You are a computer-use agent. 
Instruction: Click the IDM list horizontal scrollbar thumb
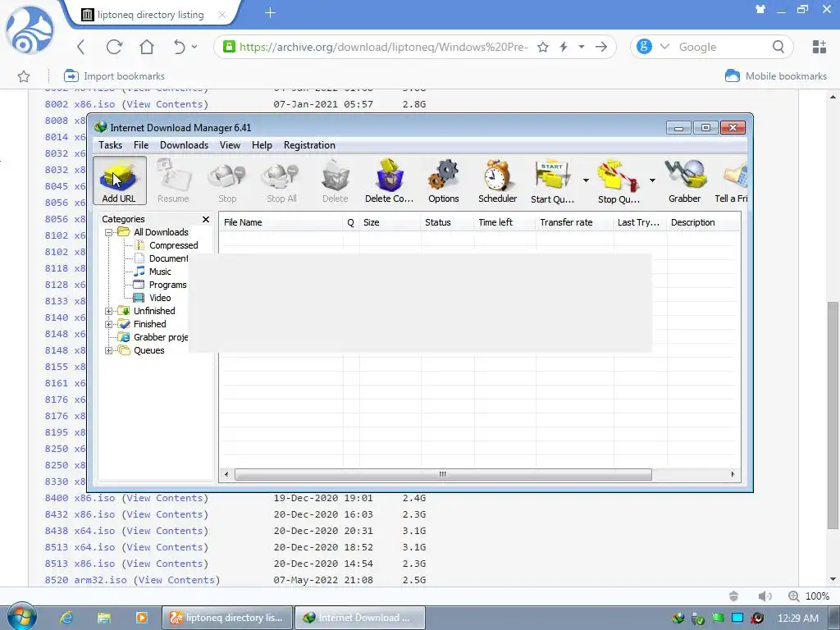pos(443,475)
